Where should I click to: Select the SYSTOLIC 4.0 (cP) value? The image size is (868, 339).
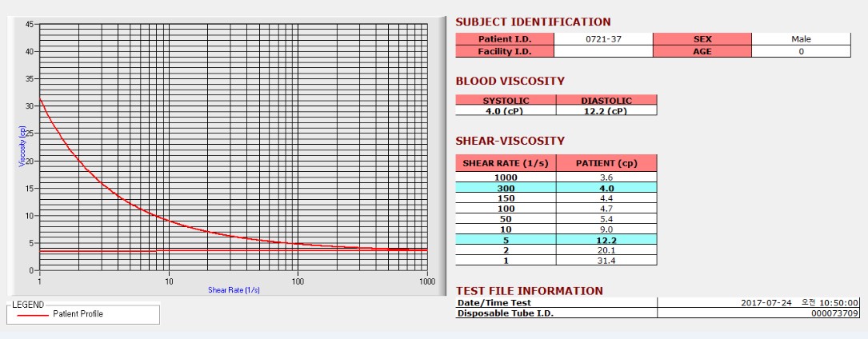[x=506, y=110]
